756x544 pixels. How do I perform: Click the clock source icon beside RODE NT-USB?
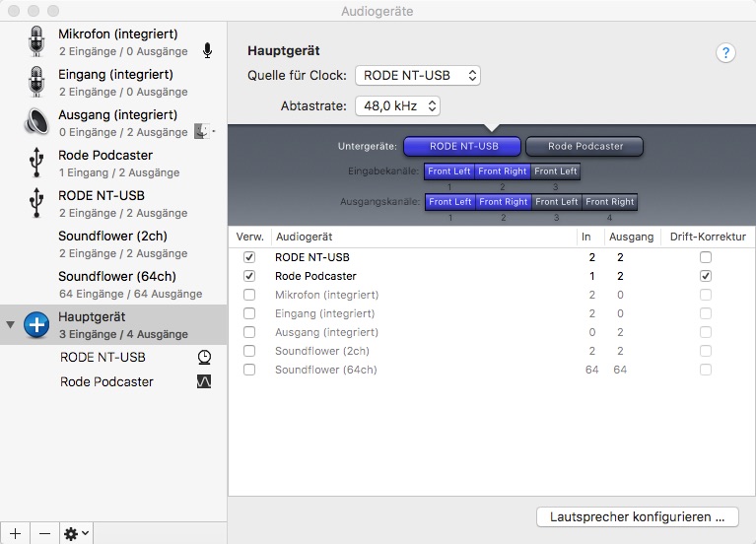[x=204, y=358]
